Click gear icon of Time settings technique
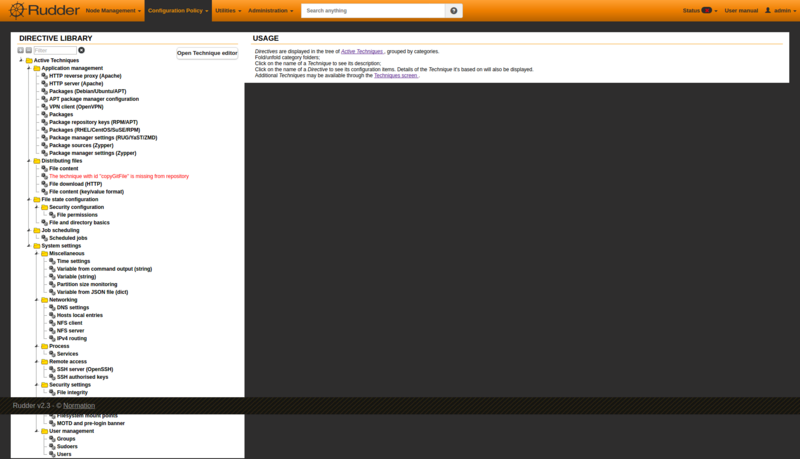The width and height of the screenshot is (800, 459). point(52,261)
